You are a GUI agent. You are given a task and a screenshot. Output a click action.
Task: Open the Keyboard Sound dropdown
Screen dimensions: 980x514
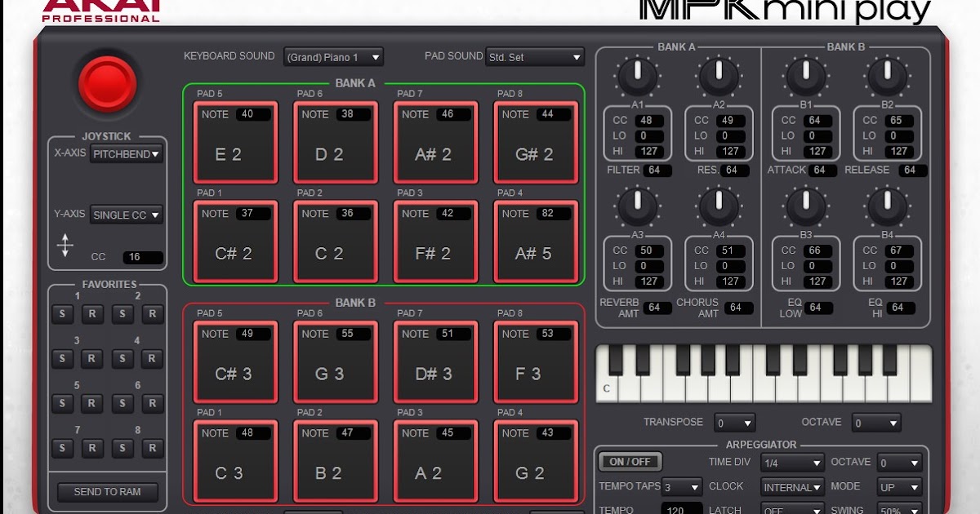pyautogui.click(x=333, y=56)
